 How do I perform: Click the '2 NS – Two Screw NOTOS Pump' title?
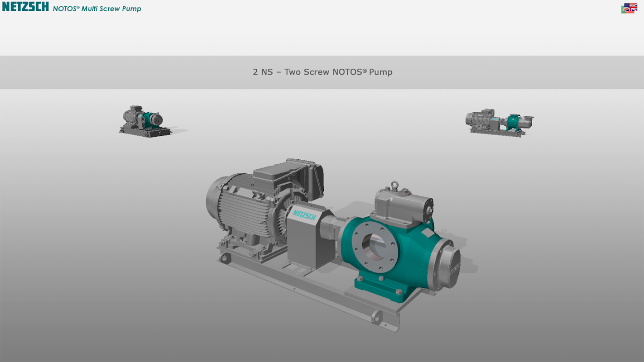322,72
